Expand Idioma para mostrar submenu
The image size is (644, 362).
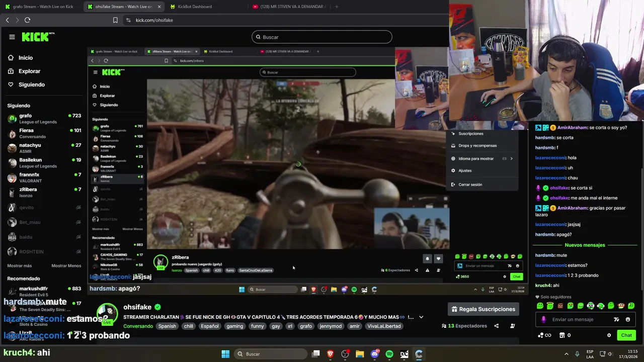pos(482,158)
